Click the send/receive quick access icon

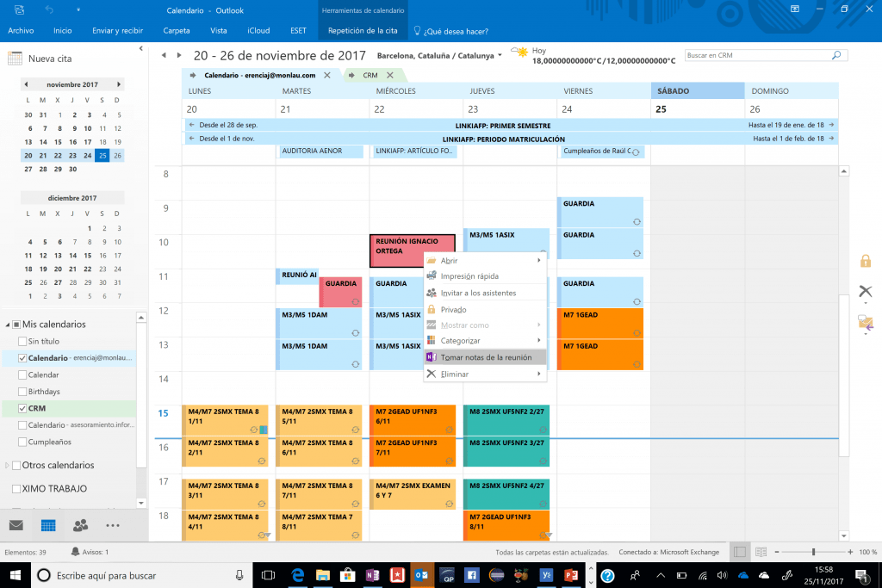20,10
